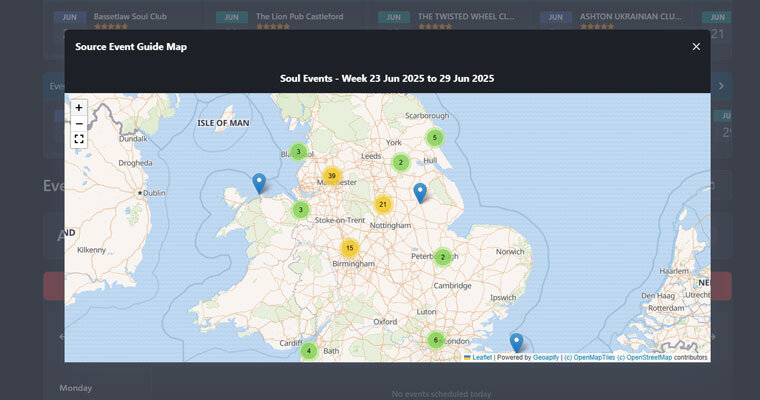This screenshot has width=760, height=400.
Task: Open the 39-event cluster near Manchester
Action: pos(332,176)
